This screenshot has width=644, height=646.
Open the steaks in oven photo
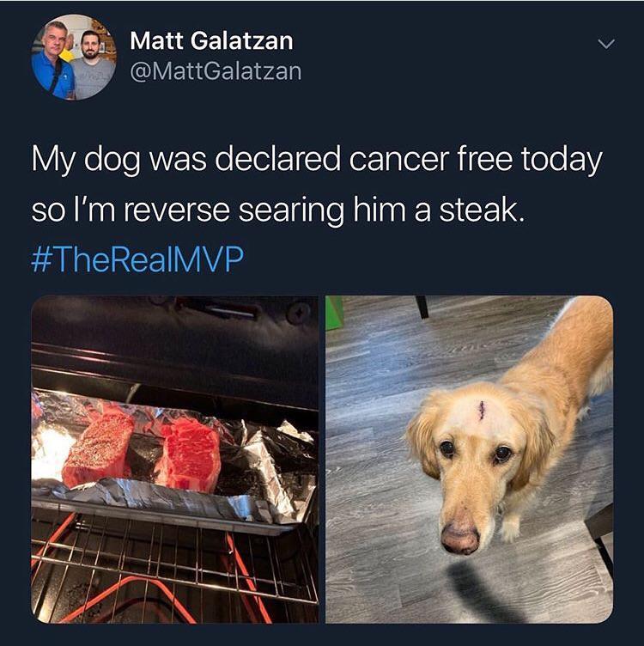click(174, 460)
